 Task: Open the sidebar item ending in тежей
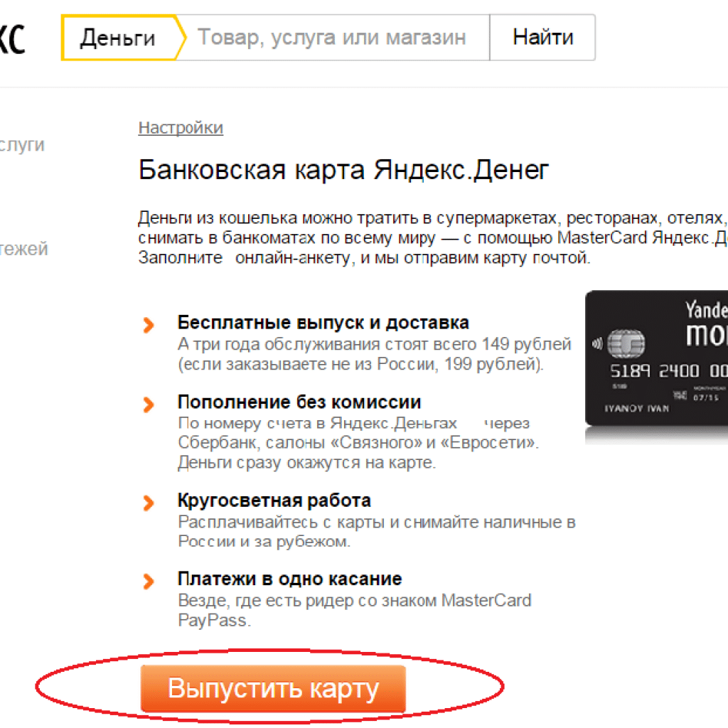pos(24,249)
